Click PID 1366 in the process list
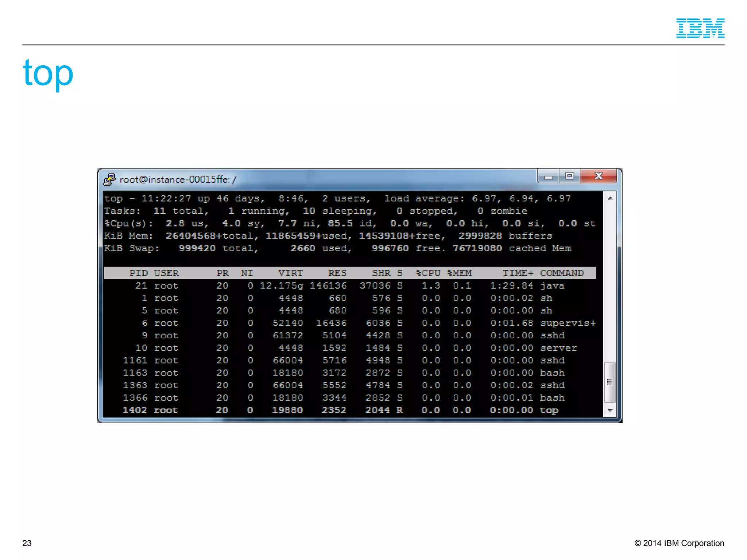Image resolution: width=747 pixels, height=560 pixels. coord(135,397)
